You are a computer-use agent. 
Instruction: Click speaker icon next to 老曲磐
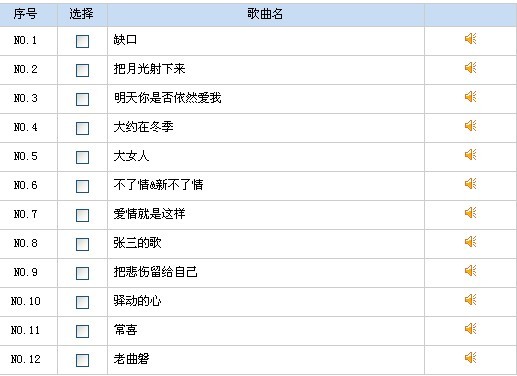click(470, 358)
